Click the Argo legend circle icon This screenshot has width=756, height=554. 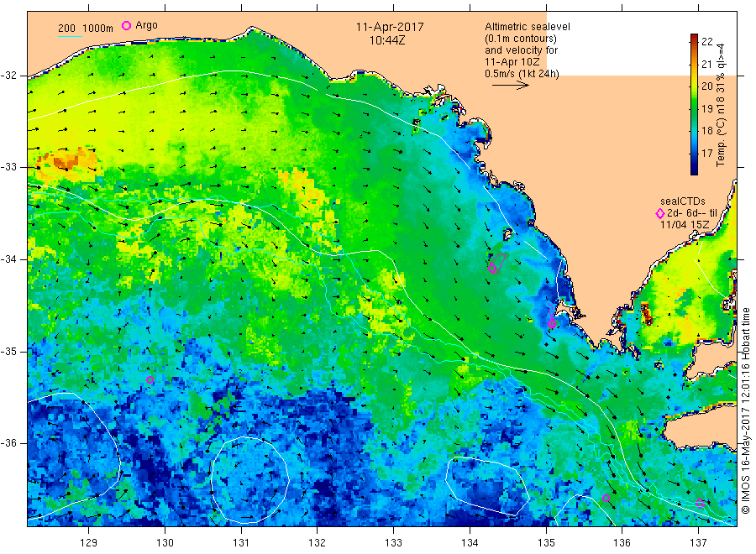(x=126, y=25)
